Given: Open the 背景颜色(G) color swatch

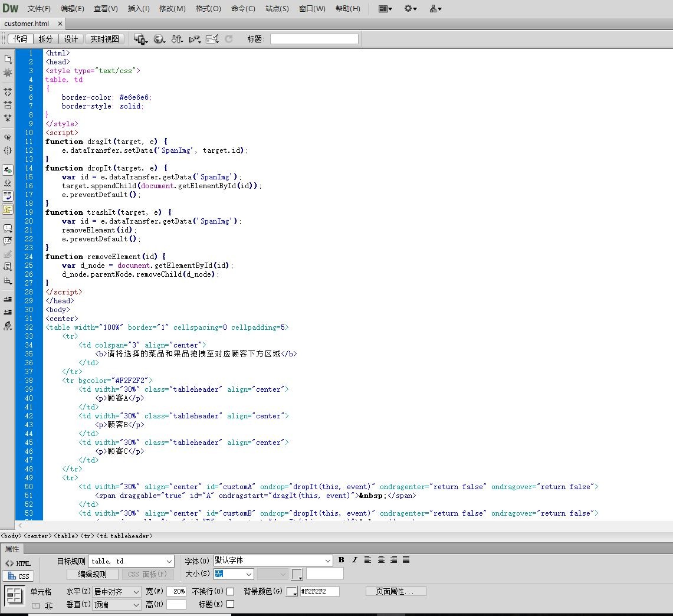Looking at the screenshot, I should (x=292, y=592).
